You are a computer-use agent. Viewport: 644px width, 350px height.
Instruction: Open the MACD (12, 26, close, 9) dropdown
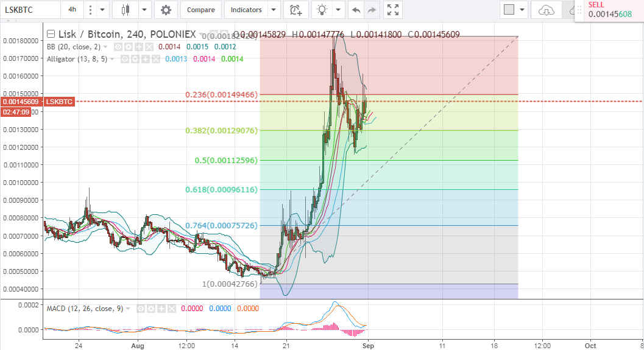(x=128, y=309)
